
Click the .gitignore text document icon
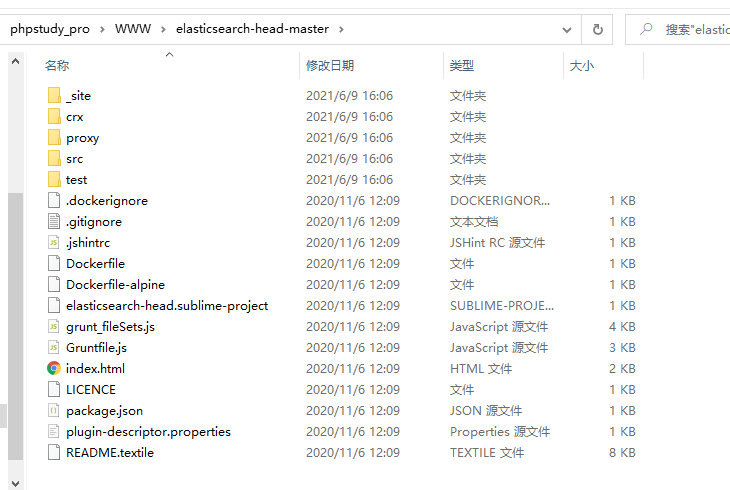point(54,221)
